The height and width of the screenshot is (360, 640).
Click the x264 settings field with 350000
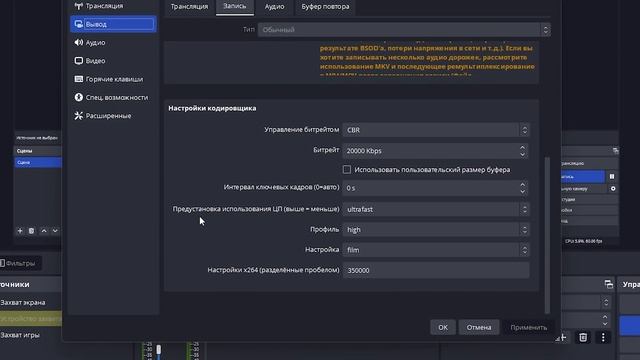(x=436, y=270)
